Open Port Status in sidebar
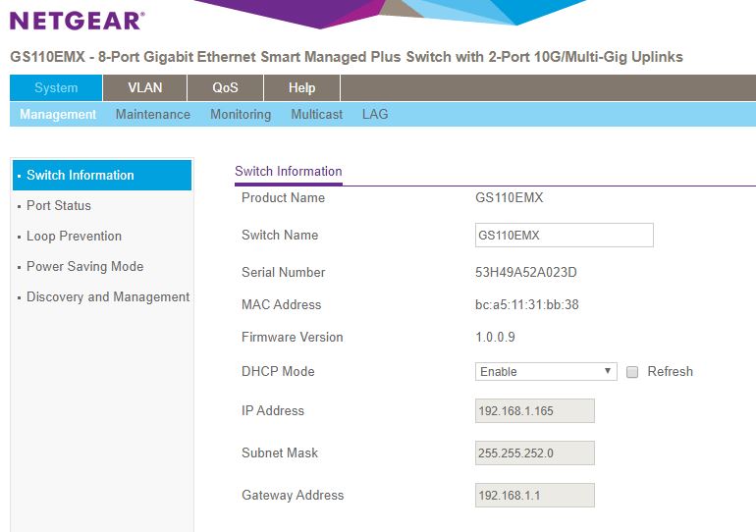Screen dimensions: 756x532 click(x=58, y=205)
